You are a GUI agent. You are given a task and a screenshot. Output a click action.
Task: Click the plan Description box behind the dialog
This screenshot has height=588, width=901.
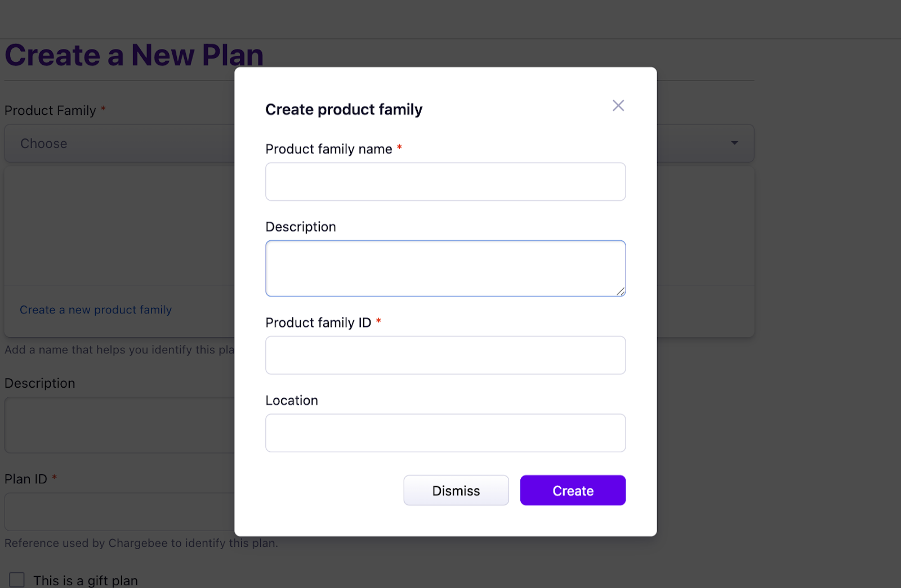[x=118, y=425]
